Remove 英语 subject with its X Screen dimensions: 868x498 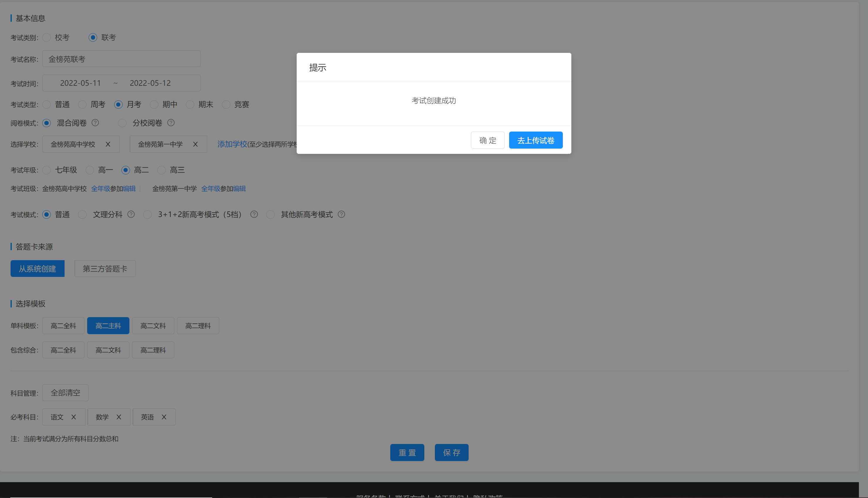tap(164, 417)
